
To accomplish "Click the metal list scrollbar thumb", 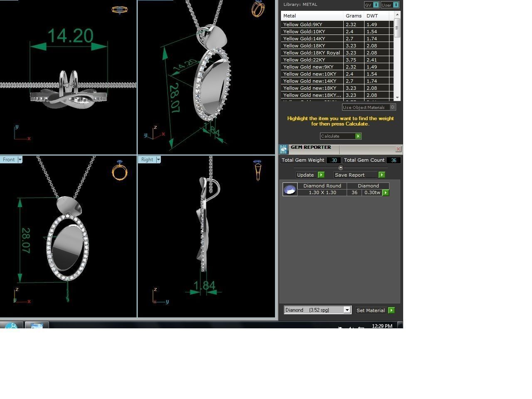I will click(397, 28).
